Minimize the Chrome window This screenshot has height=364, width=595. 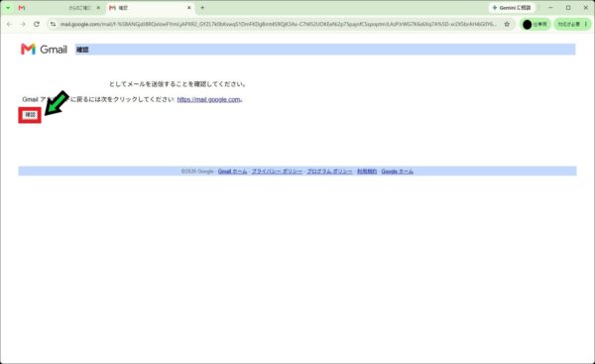point(550,8)
